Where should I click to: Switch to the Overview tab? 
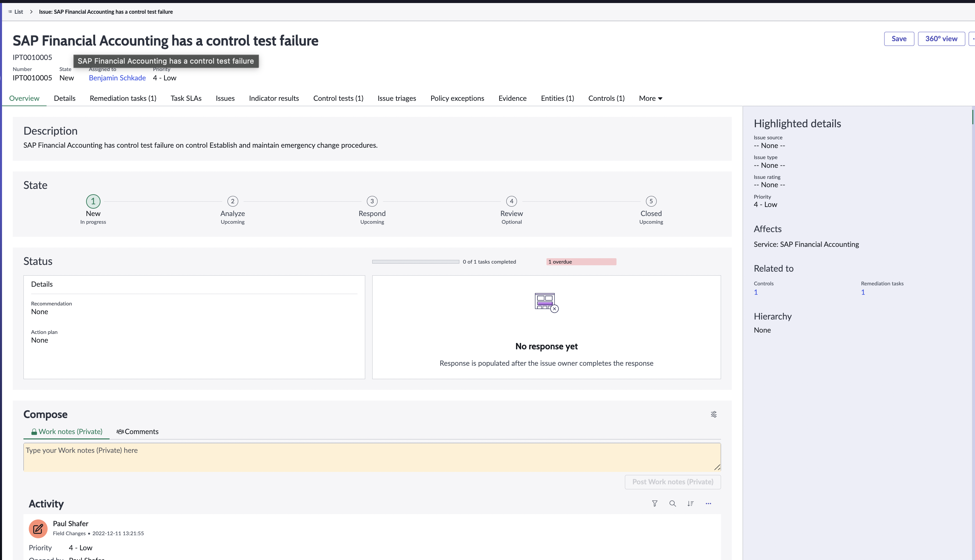[x=24, y=98]
